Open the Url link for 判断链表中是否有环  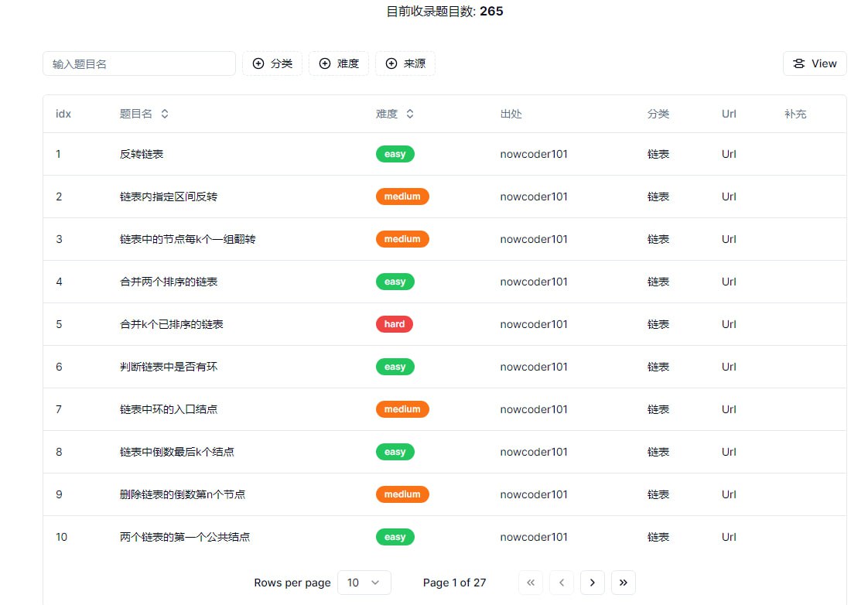tap(729, 367)
